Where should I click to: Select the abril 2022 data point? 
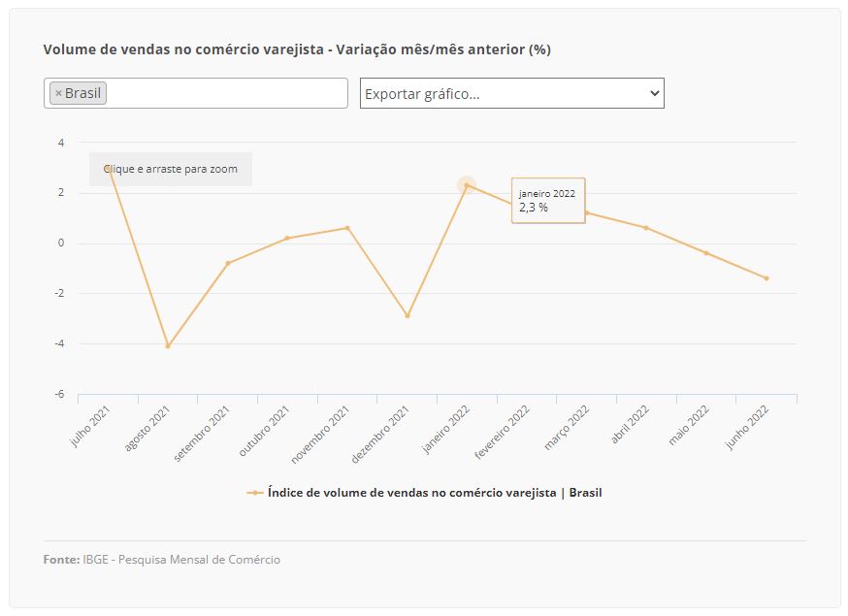coord(646,228)
